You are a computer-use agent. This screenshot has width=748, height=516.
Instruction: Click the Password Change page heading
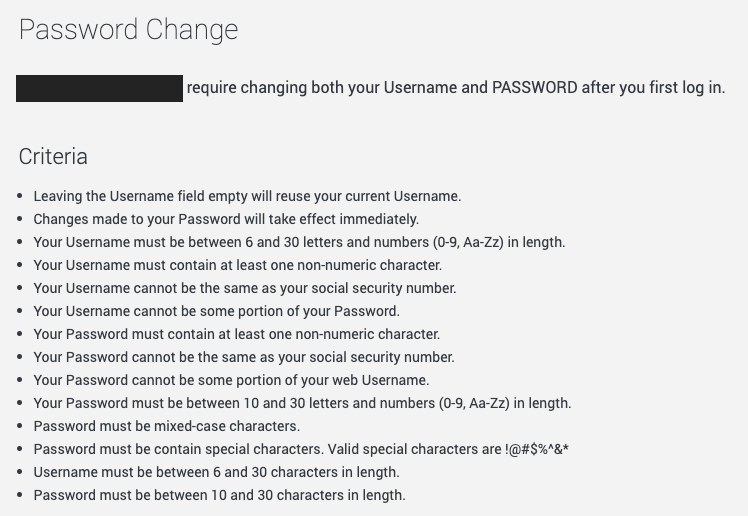coord(128,30)
